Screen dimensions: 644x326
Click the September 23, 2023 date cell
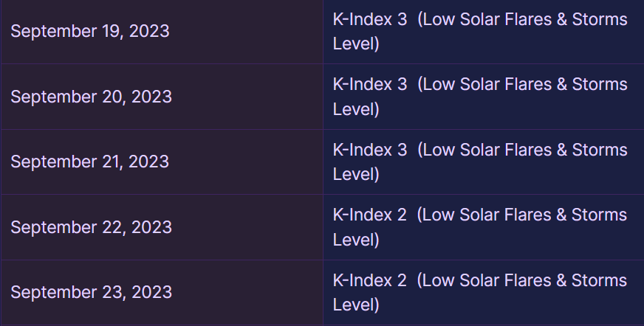coord(91,292)
